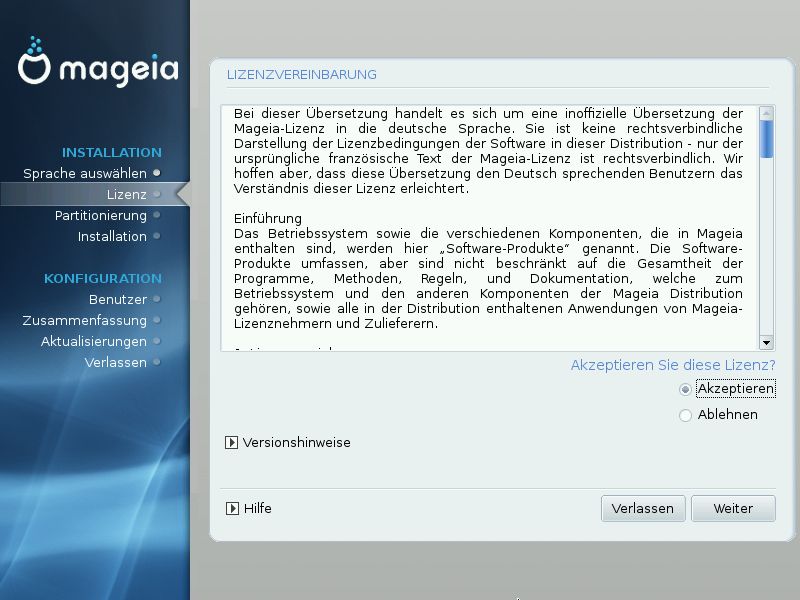Click the INSTALLATION section header

112,153
